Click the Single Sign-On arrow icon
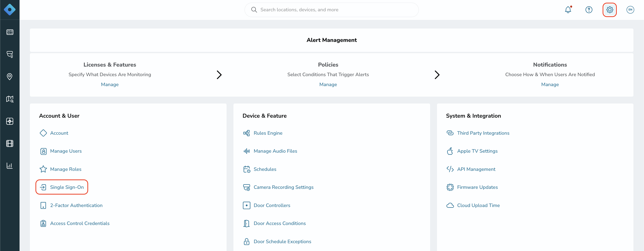This screenshot has height=251, width=644. pos(43,187)
